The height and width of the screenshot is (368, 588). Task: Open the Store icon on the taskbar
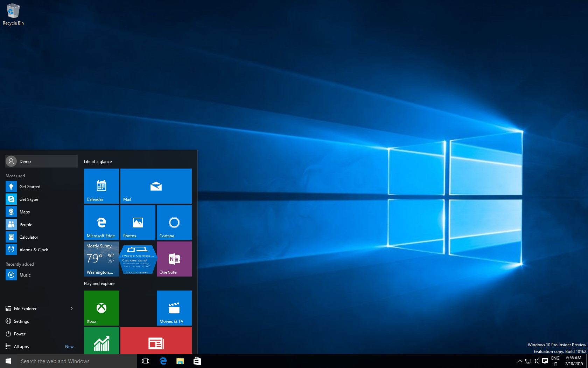197,361
